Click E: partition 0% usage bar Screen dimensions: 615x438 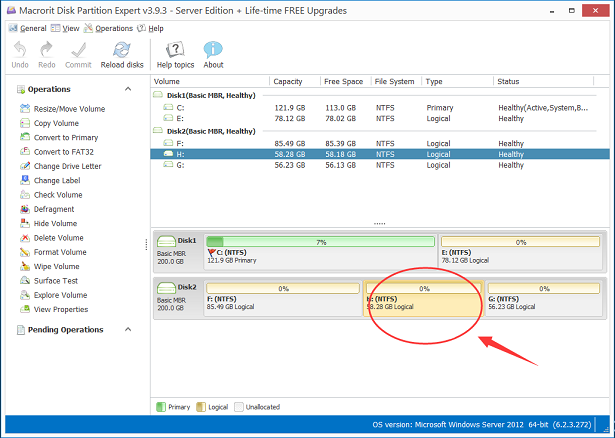[520, 242]
